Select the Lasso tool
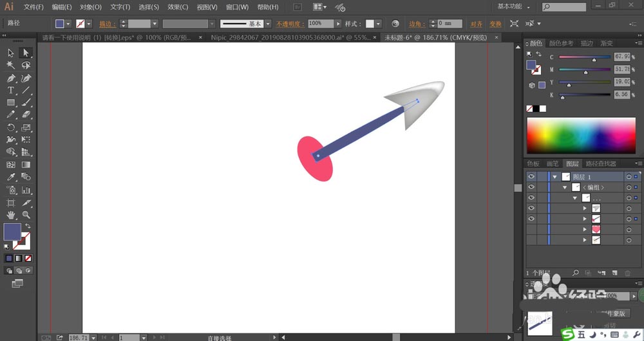The image size is (644, 341). click(26, 65)
